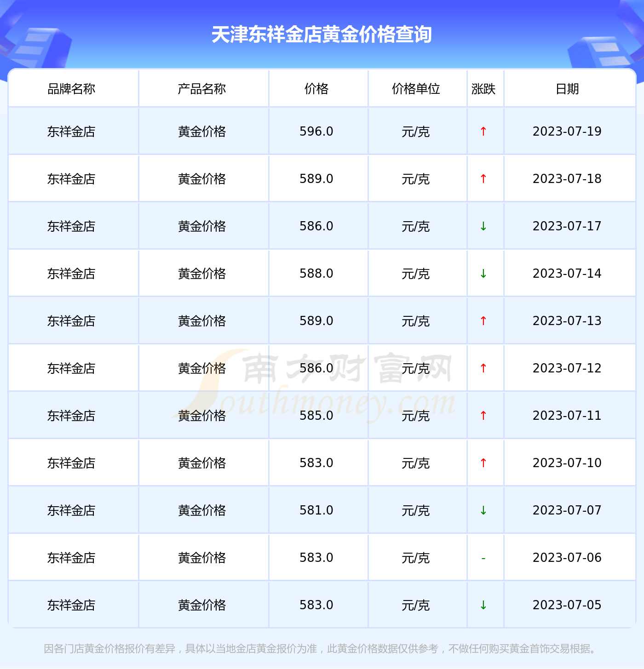Select the price 585.0
The image size is (644, 669).
coord(316,416)
